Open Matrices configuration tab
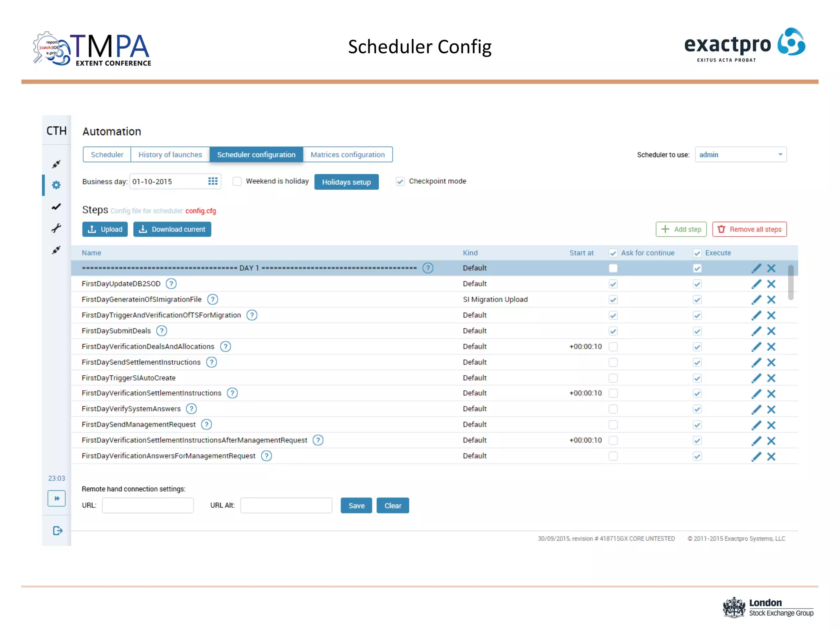 [348, 155]
